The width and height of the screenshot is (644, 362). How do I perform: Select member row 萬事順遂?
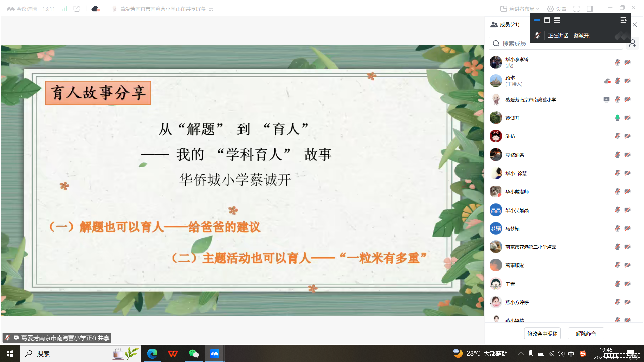pyautogui.click(x=563, y=265)
